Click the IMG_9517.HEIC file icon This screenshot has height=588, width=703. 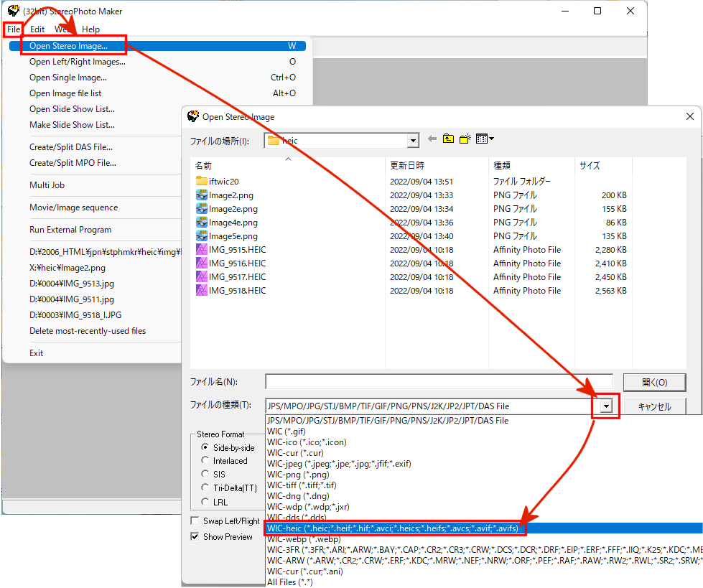202,276
